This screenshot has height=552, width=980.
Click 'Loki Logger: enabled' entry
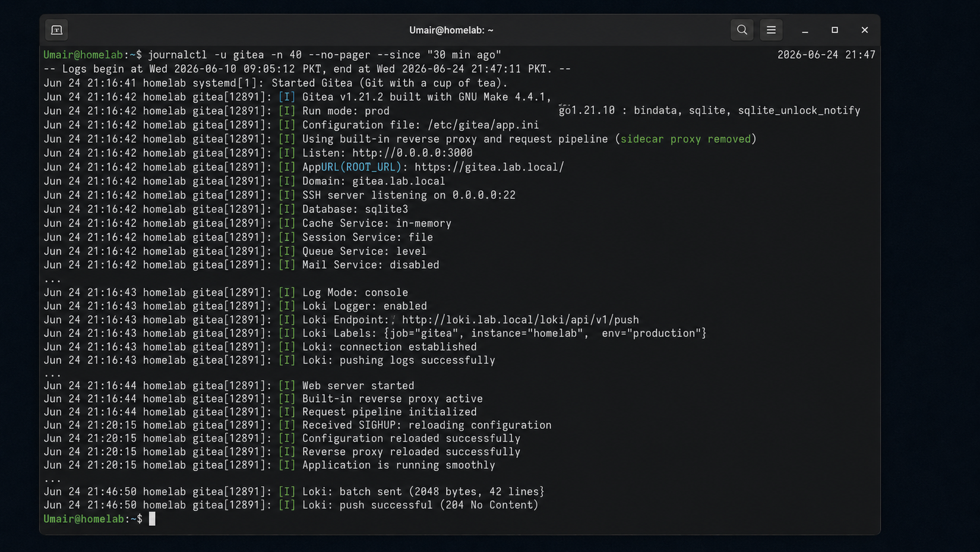click(x=365, y=306)
